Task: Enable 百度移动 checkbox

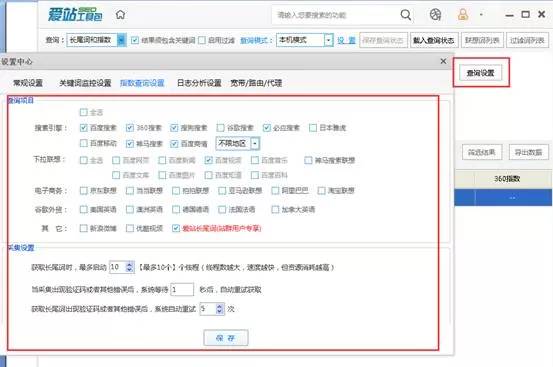Action: 84,143
